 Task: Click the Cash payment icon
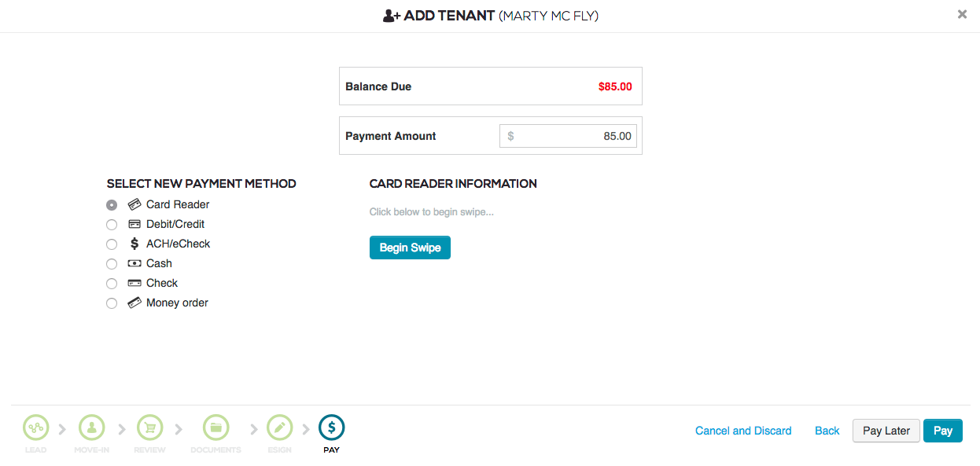133,263
